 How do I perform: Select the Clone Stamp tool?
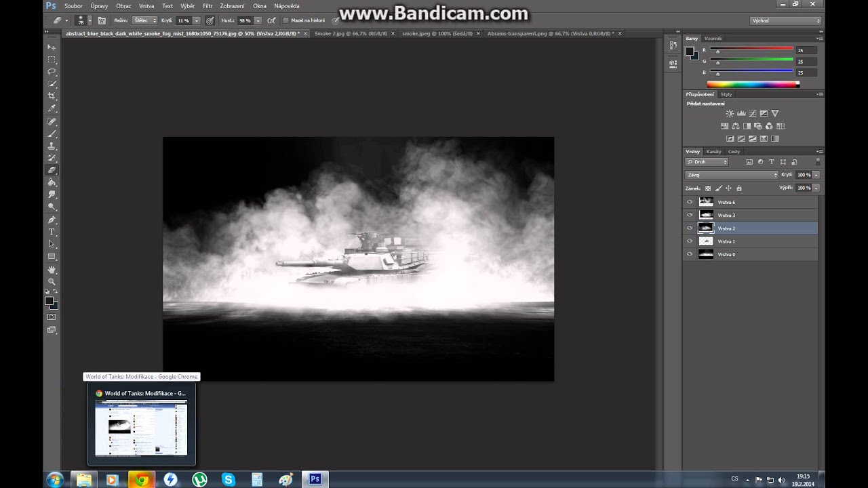pos(52,146)
